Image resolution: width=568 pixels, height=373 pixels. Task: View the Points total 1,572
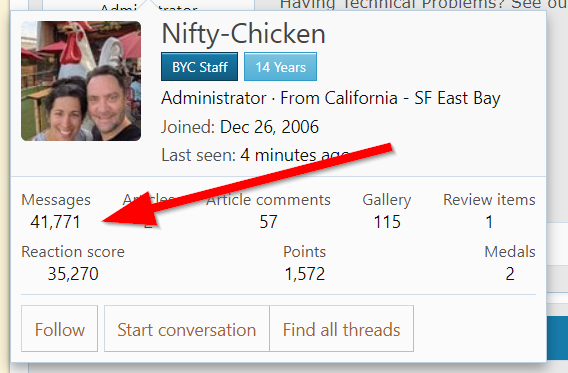(x=305, y=274)
